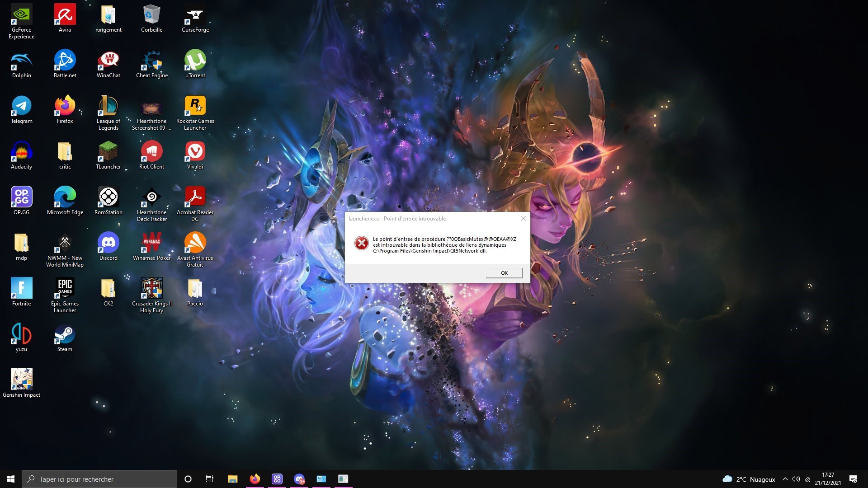The width and height of the screenshot is (868, 488).
Task: Select the League of Legends shortcut
Action: click(x=108, y=107)
